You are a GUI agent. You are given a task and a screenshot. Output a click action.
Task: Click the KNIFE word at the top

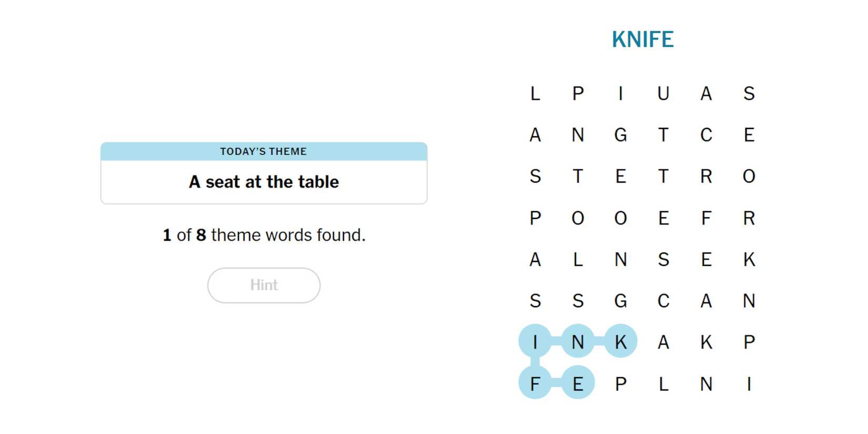642,39
